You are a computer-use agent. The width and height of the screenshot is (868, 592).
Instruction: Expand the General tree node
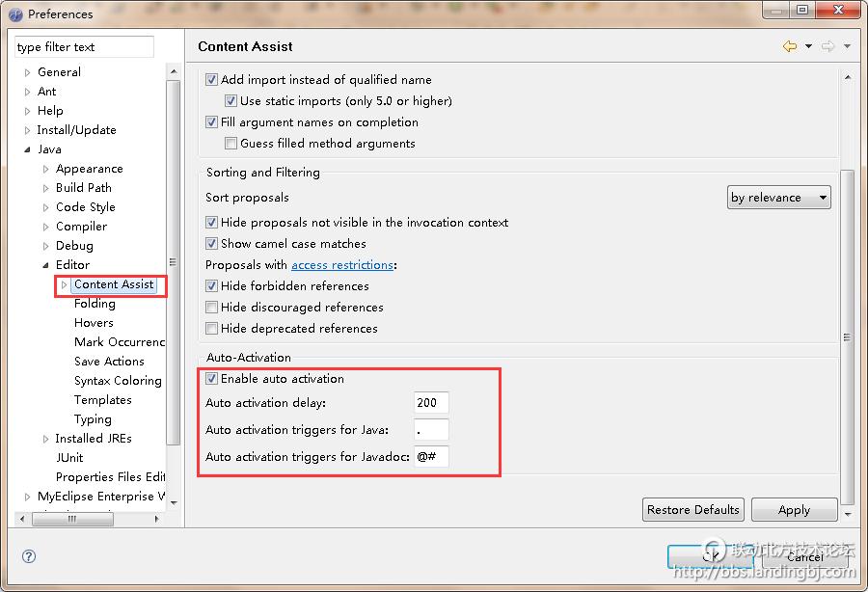pyautogui.click(x=27, y=72)
